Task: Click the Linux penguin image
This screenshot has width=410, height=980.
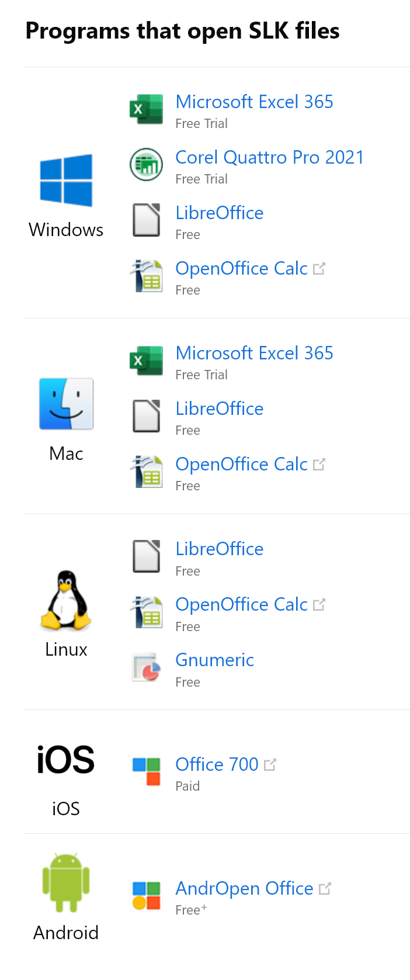Action: tap(66, 600)
